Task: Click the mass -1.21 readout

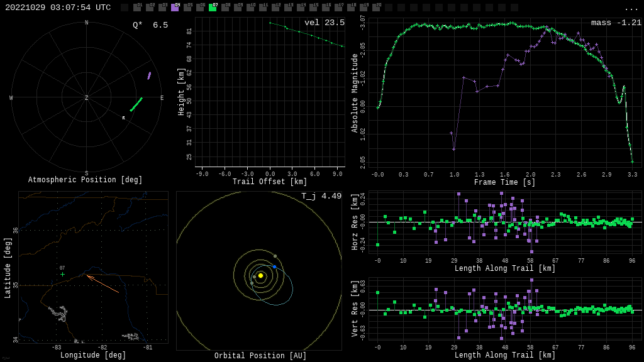Action: (616, 23)
